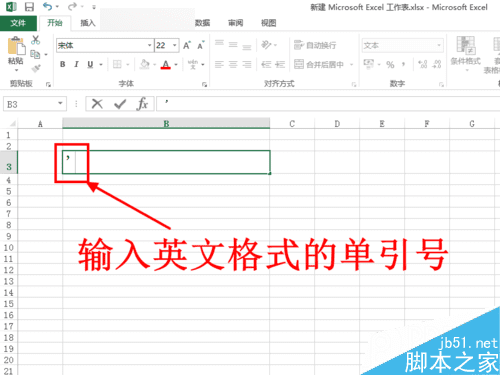Click the Comma Style icon
The width and height of the screenshot is (500, 375).
pos(403,64)
